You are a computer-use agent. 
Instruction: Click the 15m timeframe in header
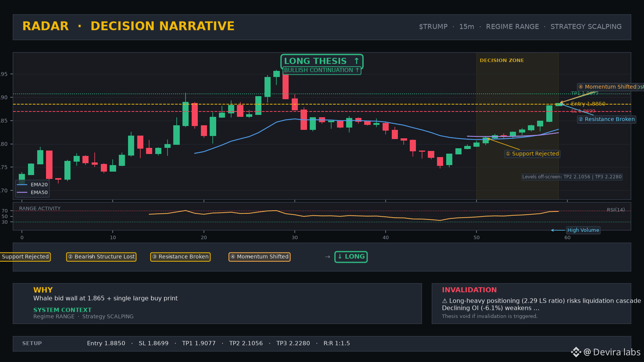[467, 27]
